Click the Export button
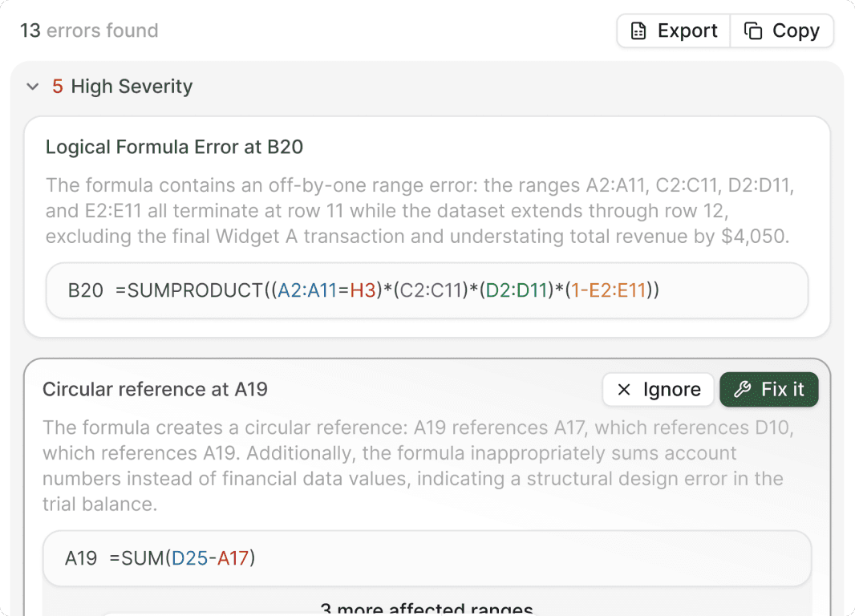Image resolution: width=855 pixels, height=616 pixels. [x=673, y=30]
